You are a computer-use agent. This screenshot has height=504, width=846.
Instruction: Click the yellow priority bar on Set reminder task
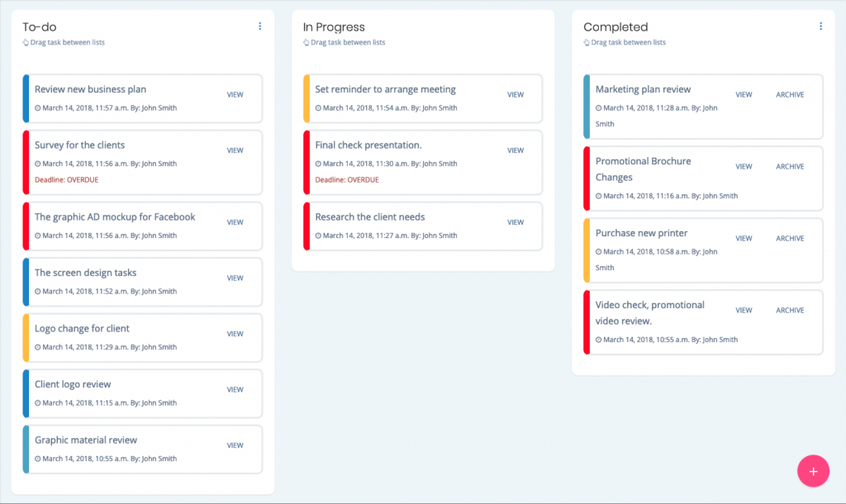coord(307,98)
